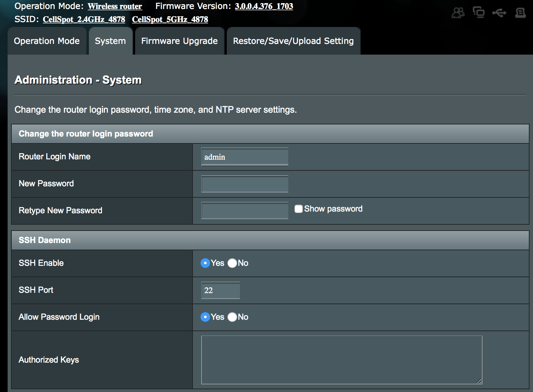Switch to the Operation Mode tab
This screenshot has width=533, height=392.
pyautogui.click(x=47, y=41)
